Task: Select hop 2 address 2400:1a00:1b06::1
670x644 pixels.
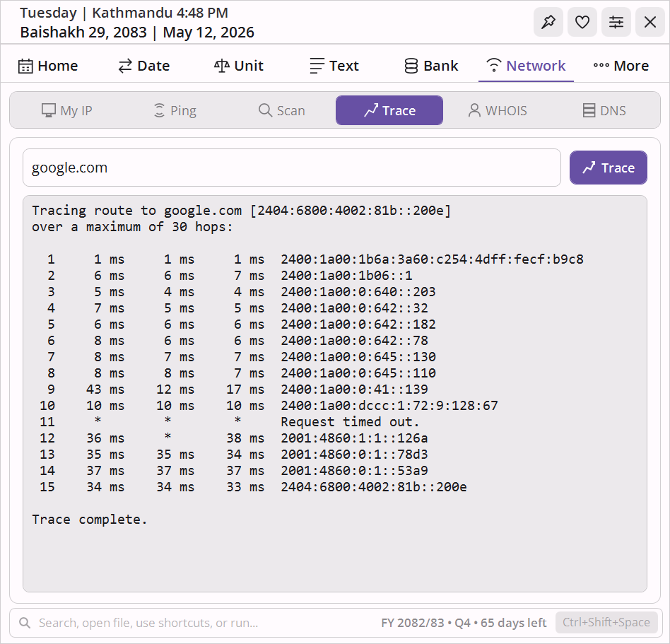Action: (x=346, y=275)
